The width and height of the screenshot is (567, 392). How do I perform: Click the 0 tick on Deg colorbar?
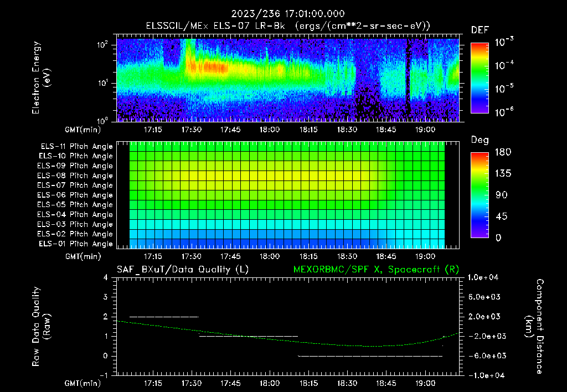tap(499, 238)
